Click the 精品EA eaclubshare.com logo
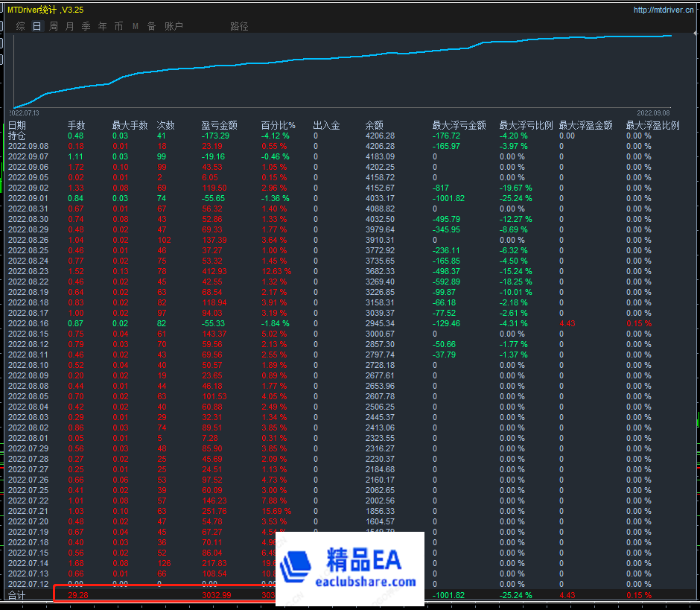This screenshot has width=700, height=610. tap(350, 568)
